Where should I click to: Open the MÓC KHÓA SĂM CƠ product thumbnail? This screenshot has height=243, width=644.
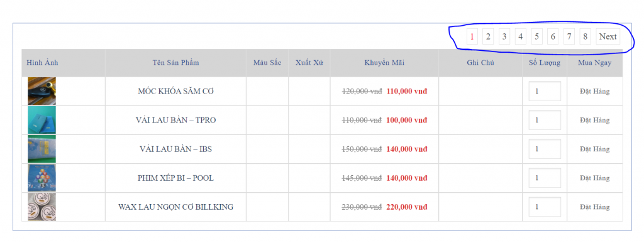point(42,91)
